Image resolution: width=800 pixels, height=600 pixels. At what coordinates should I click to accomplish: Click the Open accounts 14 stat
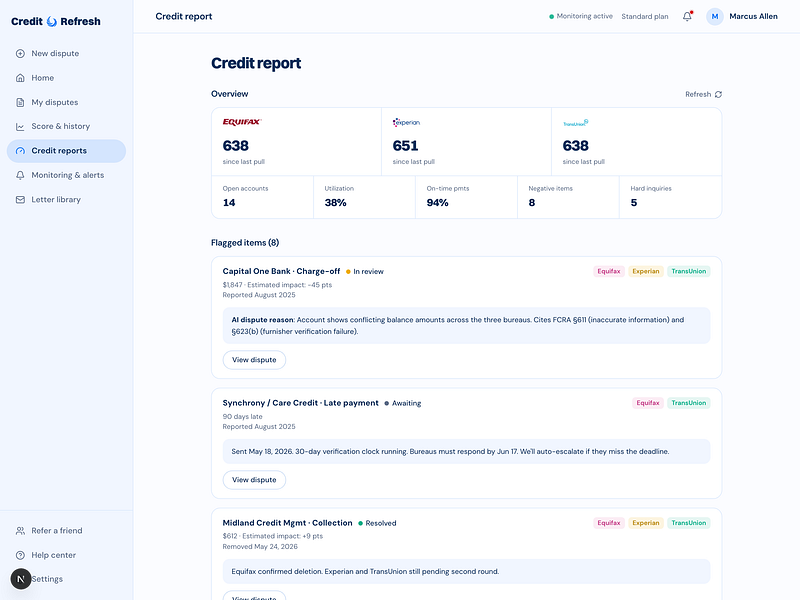click(262, 197)
